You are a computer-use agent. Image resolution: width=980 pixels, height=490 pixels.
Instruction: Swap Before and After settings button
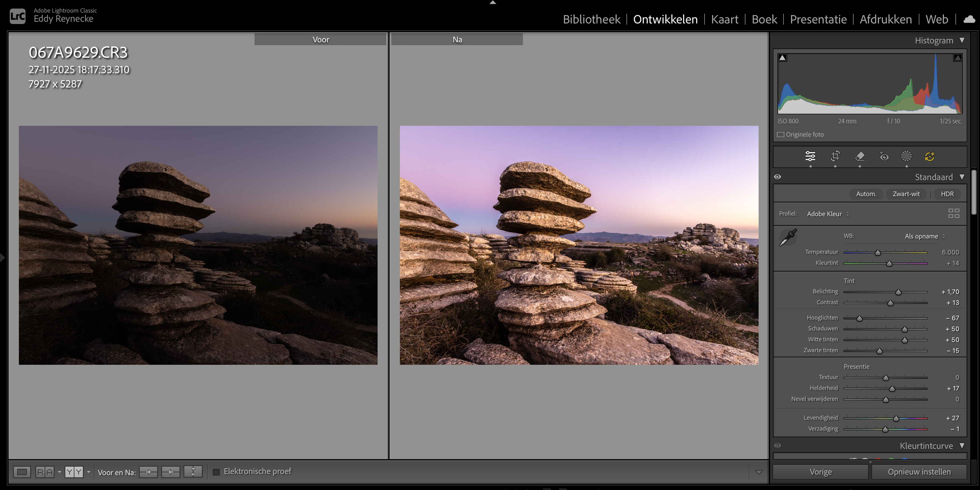pyautogui.click(x=193, y=472)
